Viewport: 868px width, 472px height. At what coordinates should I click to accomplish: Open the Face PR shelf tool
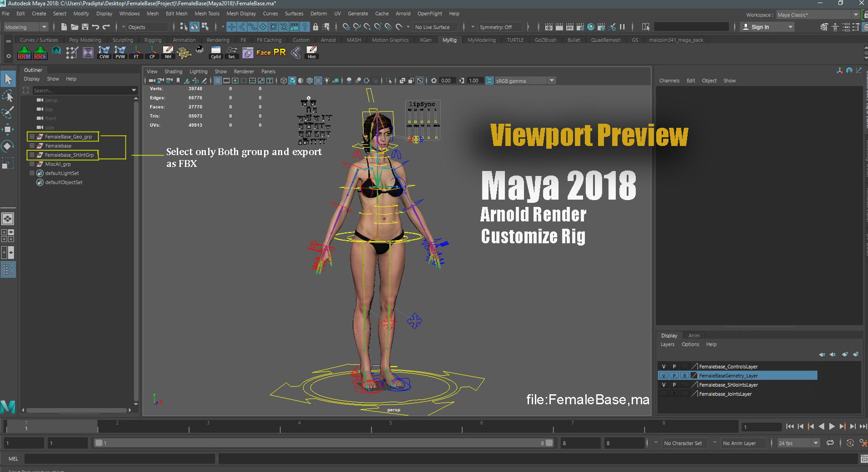(x=271, y=53)
